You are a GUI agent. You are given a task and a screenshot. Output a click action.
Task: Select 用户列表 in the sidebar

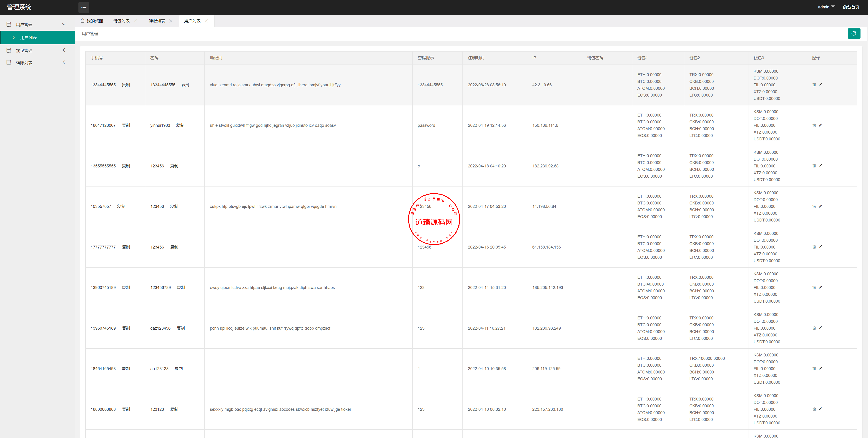pyautogui.click(x=38, y=37)
